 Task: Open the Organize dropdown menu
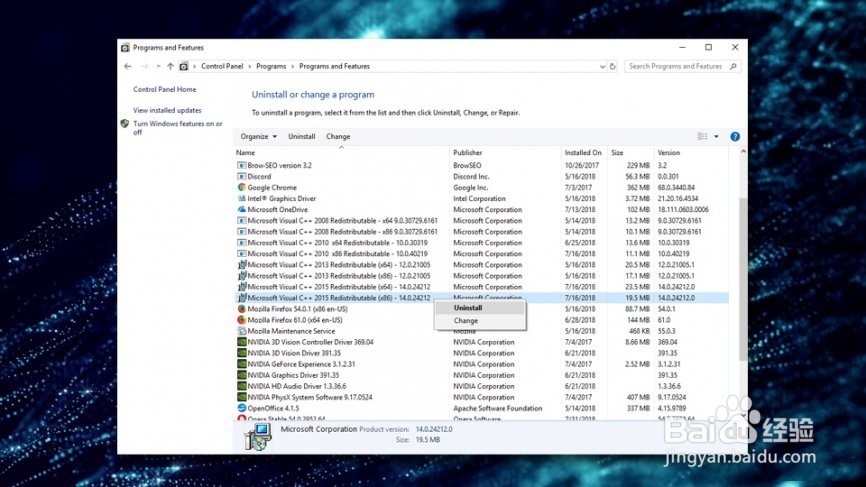pyautogui.click(x=258, y=136)
